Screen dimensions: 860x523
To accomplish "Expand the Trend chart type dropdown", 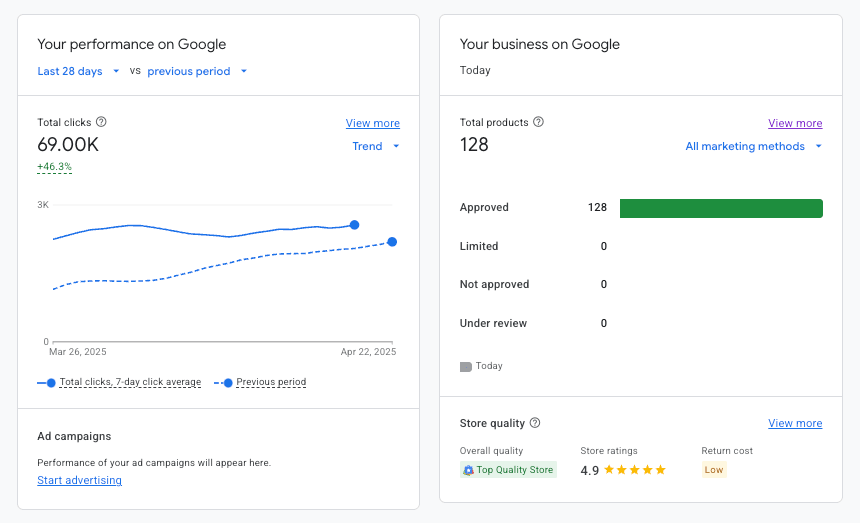I will pyautogui.click(x=376, y=146).
